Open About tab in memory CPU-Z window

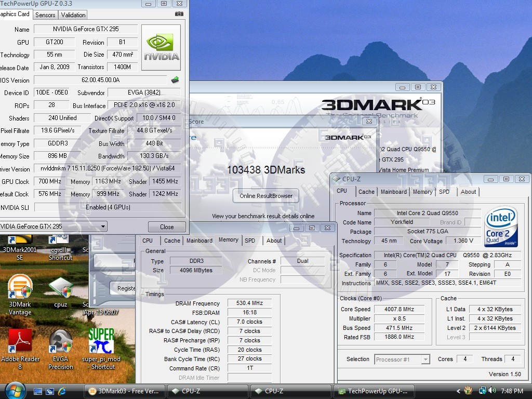pos(274,241)
